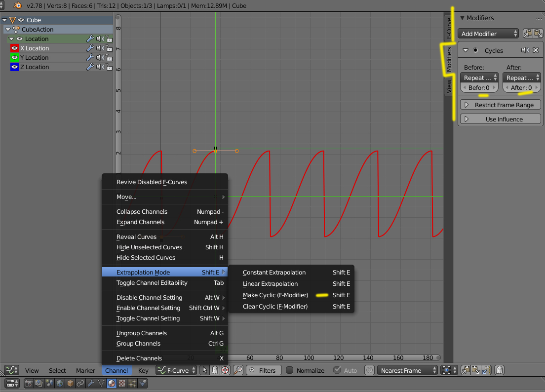
Task: Enable the Normalize checkbox
Action: (x=290, y=370)
